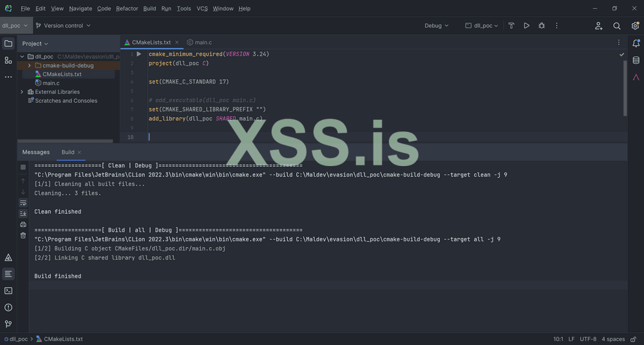Select Scratches and Consoles

[x=66, y=100]
